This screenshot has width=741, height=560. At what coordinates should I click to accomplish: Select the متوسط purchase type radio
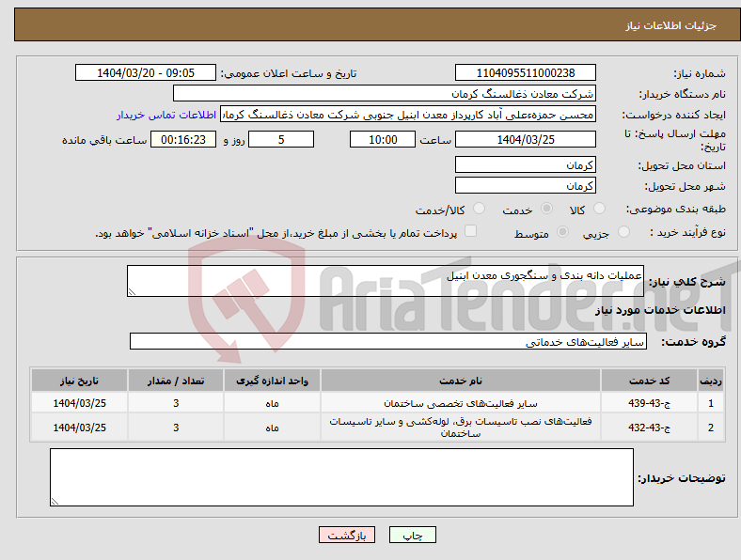coord(563,231)
